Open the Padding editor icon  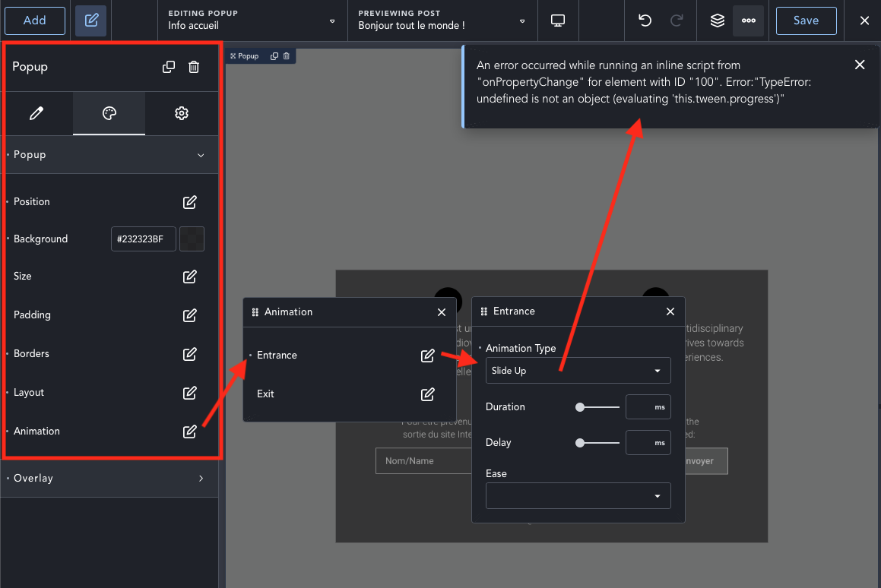click(x=189, y=315)
